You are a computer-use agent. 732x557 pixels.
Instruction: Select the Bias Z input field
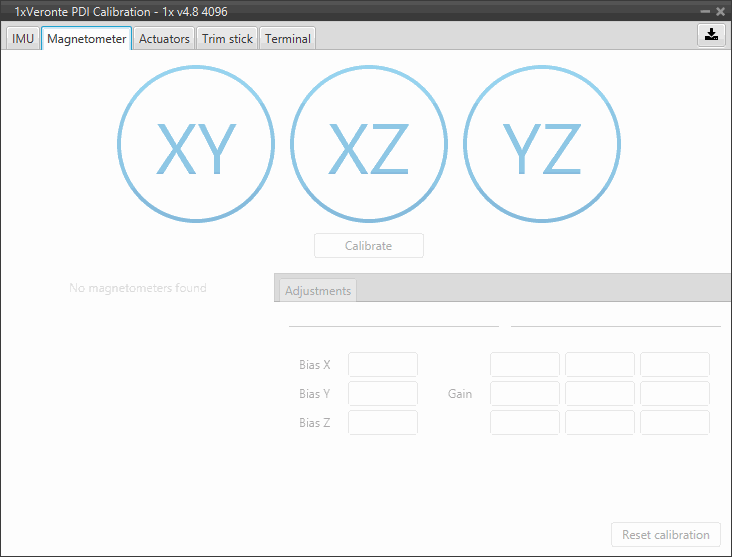pos(383,423)
